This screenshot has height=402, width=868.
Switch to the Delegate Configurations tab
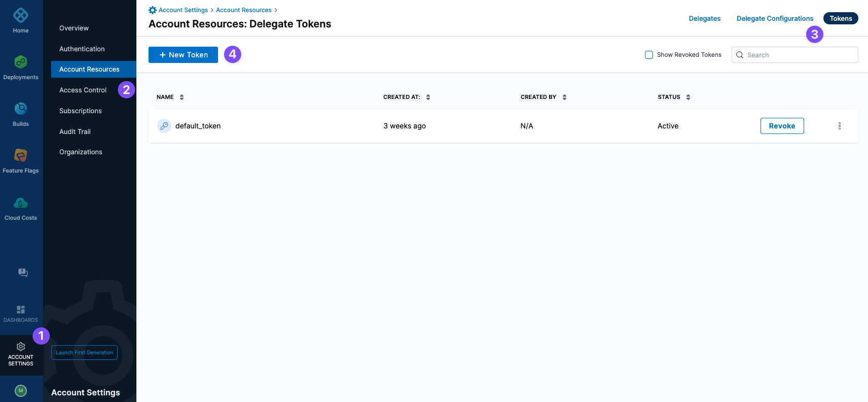[x=775, y=18]
